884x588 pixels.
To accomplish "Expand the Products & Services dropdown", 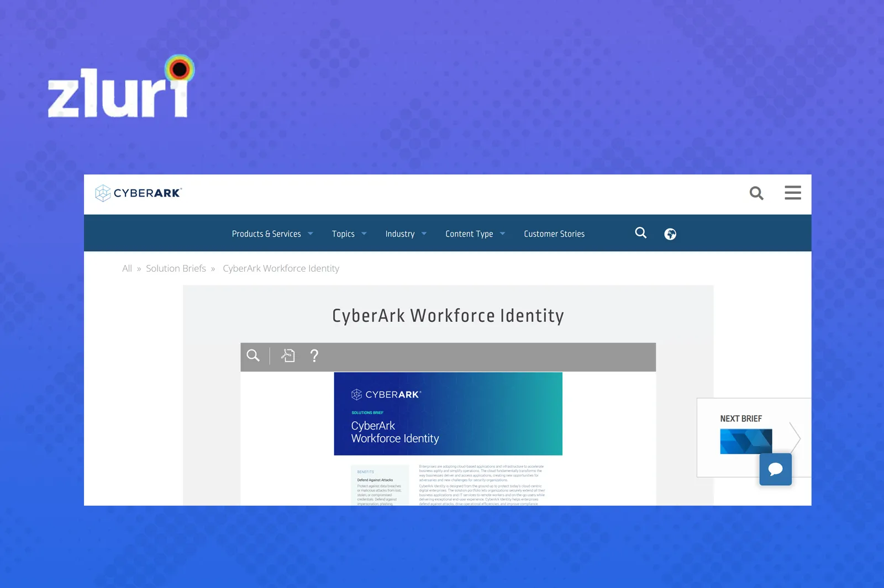I will 272,234.
